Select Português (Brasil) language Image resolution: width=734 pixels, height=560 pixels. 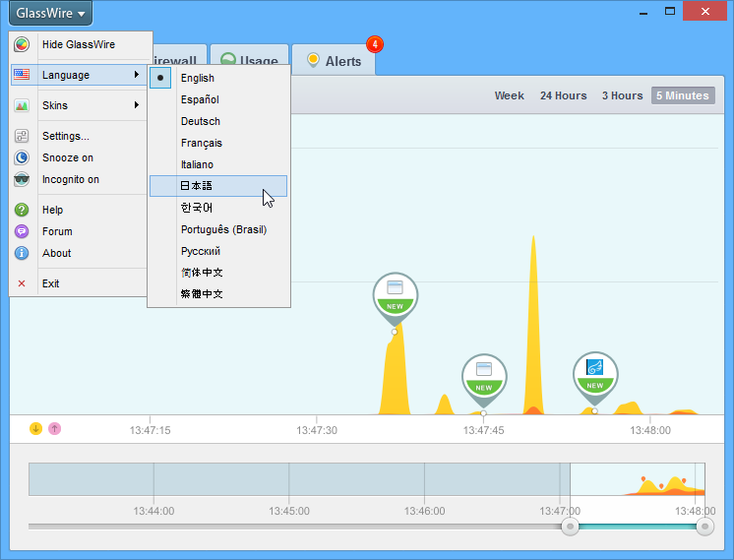218,229
